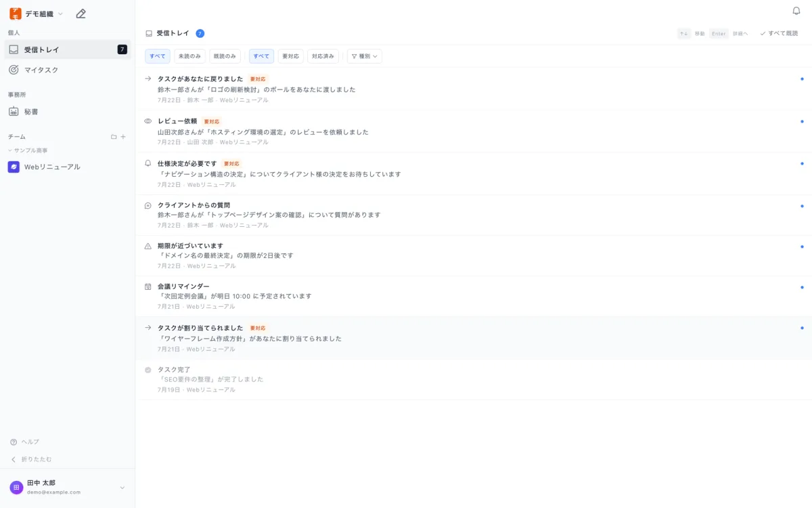This screenshot has width=812, height=508.
Task: Select the 未読のみ filter
Action: point(189,56)
